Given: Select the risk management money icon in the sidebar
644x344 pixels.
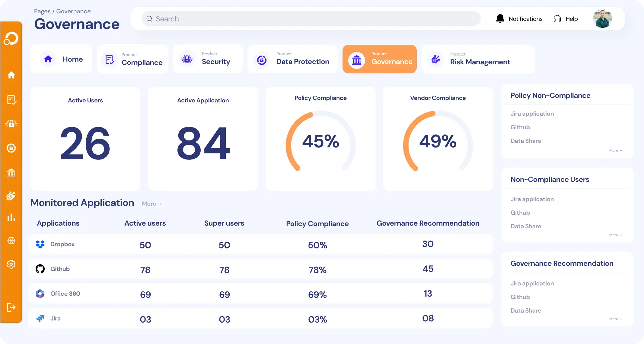Looking at the screenshot, I should coord(11,196).
